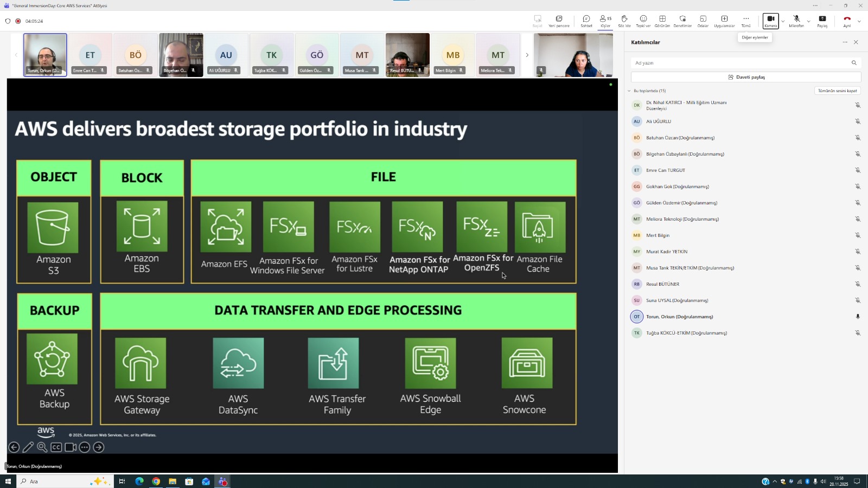
Task: Expand microphone options dropdown arrow
Action: click(x=809, y=22)
